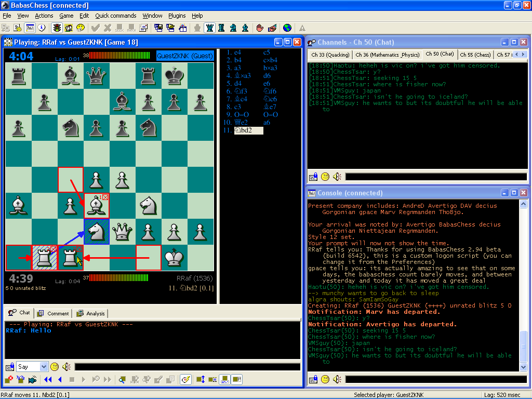
Task: Click the traffic light icon in the toolbar
Action: click(x=57, y=28)
